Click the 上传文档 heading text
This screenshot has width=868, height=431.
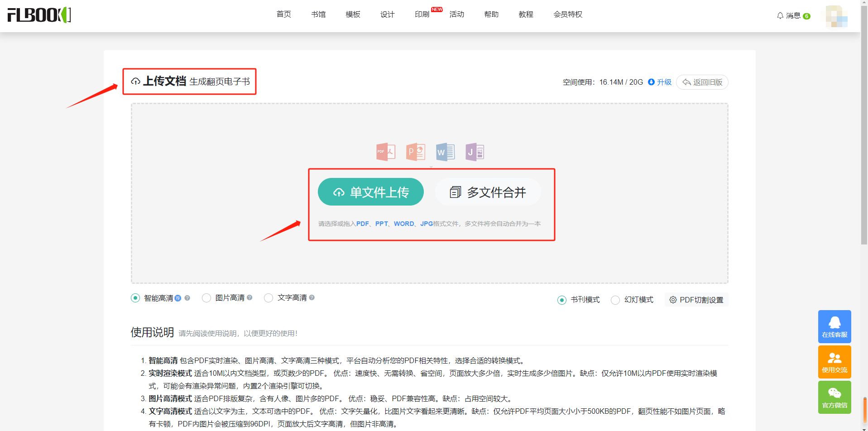(165, 81)
